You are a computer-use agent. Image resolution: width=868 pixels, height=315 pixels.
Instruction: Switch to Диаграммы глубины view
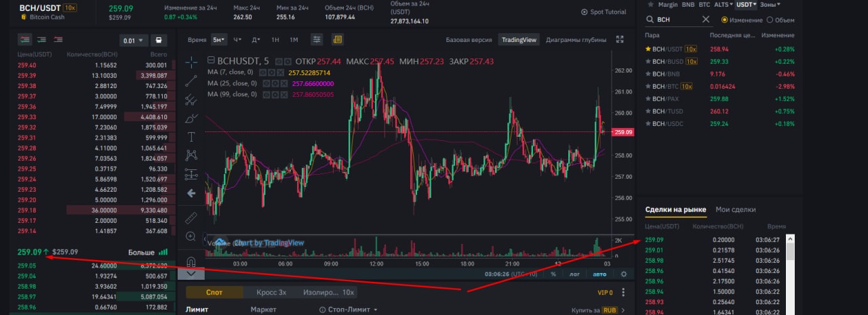point(576,40)
